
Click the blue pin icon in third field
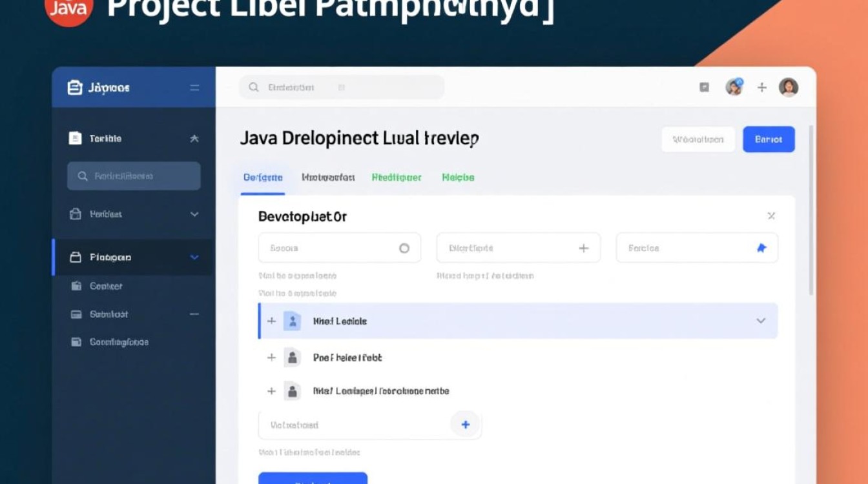click(x=761, y=248)
